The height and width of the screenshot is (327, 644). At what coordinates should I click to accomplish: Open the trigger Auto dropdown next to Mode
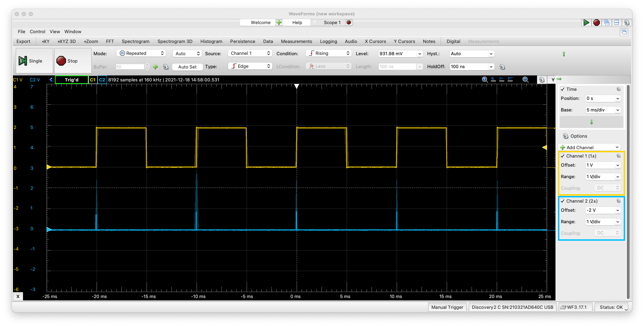[187, 53]
